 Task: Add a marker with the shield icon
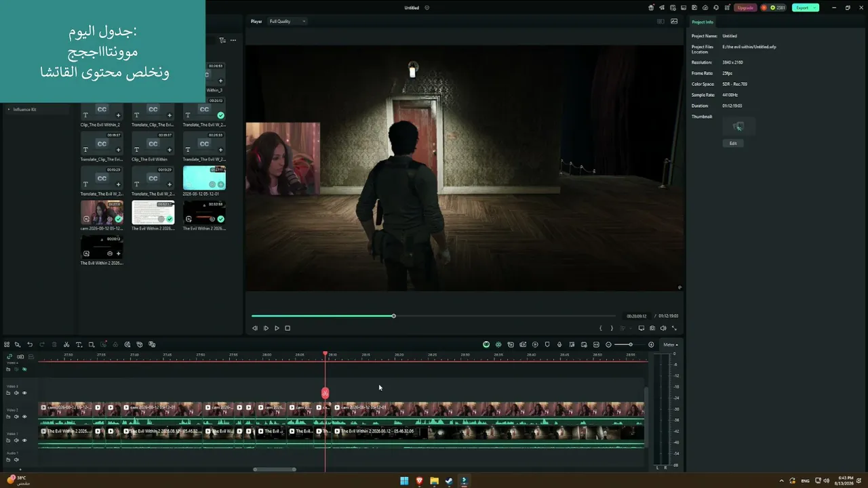547,344
